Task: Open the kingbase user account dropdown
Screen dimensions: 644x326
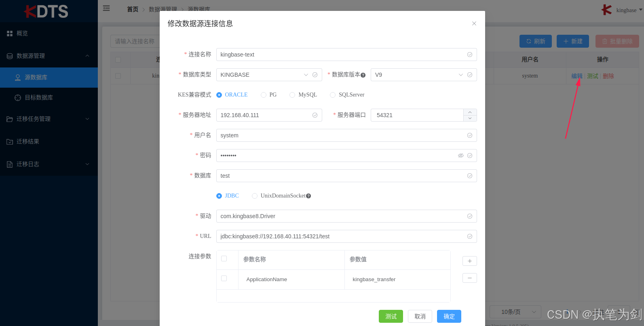Action: tap(629, 10)
